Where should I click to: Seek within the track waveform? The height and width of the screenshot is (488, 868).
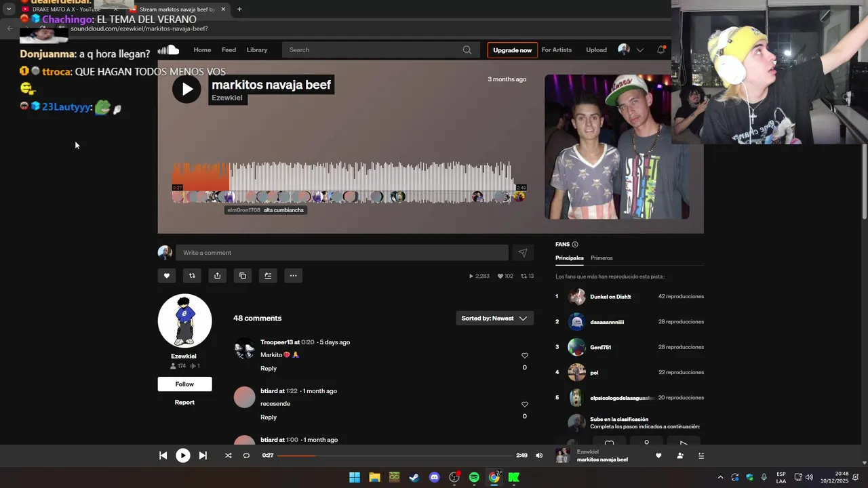coord(349,182)
